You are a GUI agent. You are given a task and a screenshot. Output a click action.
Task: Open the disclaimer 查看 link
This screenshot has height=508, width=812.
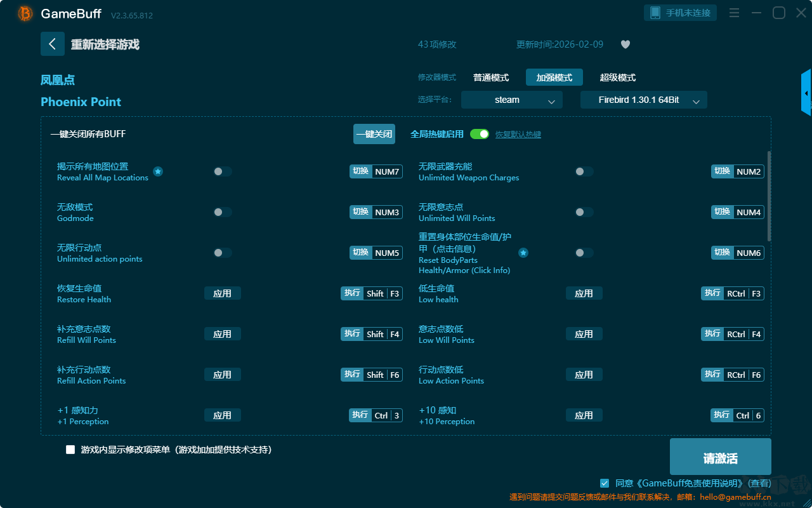(761, 484)
